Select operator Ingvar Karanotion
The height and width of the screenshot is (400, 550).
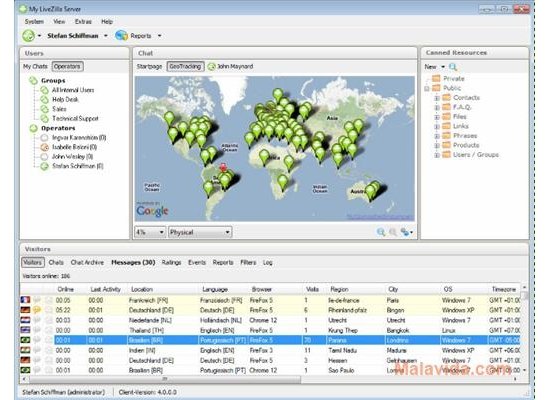click(x=79, y=138)
